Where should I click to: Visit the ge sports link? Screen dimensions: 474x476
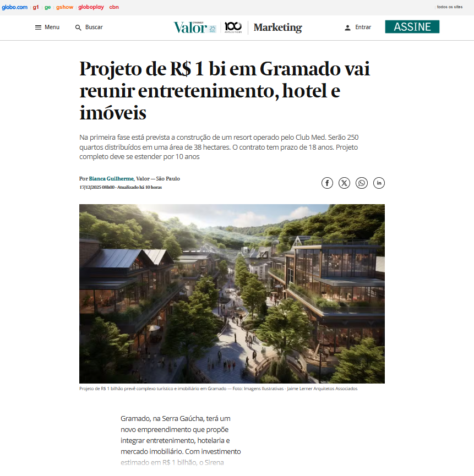pyautogui.click(x=48, y=7)
